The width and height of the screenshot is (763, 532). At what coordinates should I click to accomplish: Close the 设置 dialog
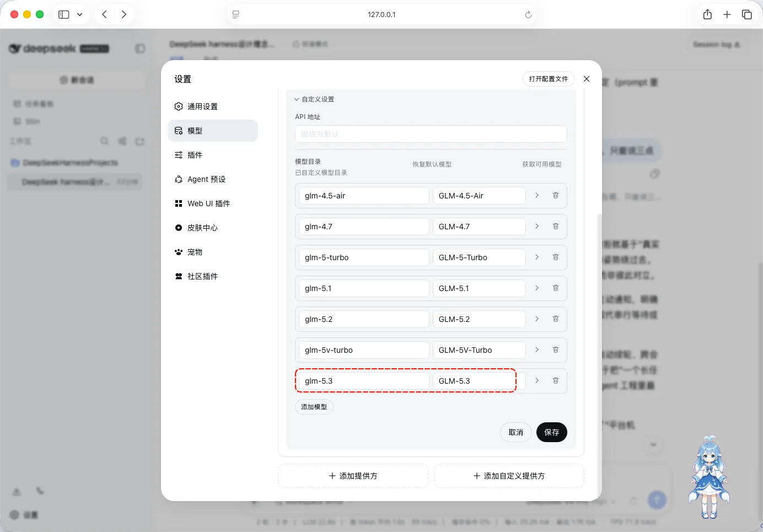pyautogui.click(x=587, y=79)
